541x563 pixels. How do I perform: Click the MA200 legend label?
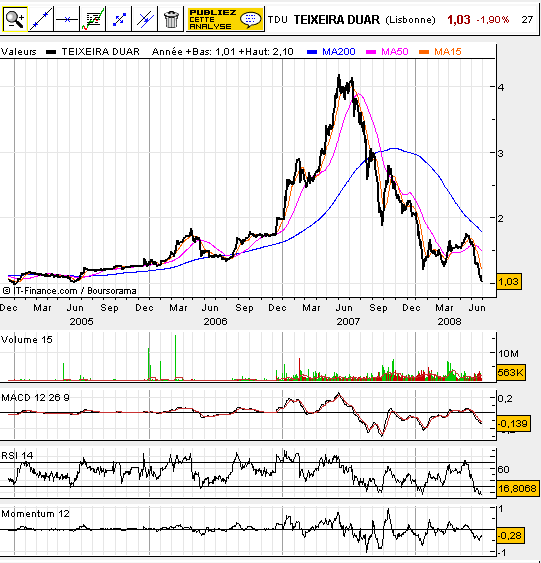[339, 52]
